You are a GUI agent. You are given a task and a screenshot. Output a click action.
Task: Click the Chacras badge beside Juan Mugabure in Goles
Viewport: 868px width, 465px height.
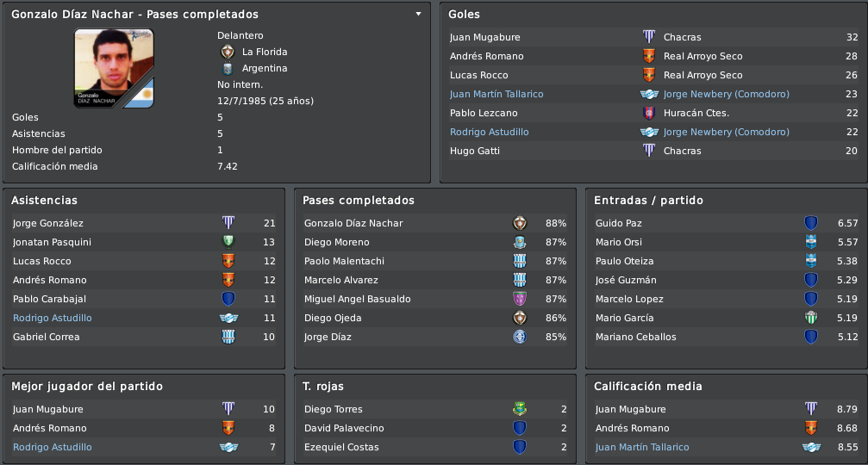point(649,37)
